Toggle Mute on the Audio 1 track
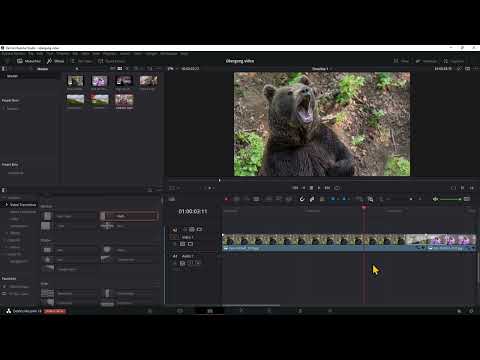480x360 pixels. coord(198,263)
